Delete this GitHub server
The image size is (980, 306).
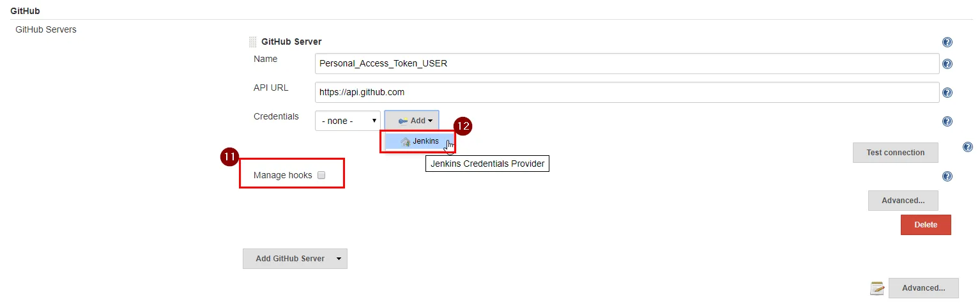pyautogui.click(x=926, y=225)
